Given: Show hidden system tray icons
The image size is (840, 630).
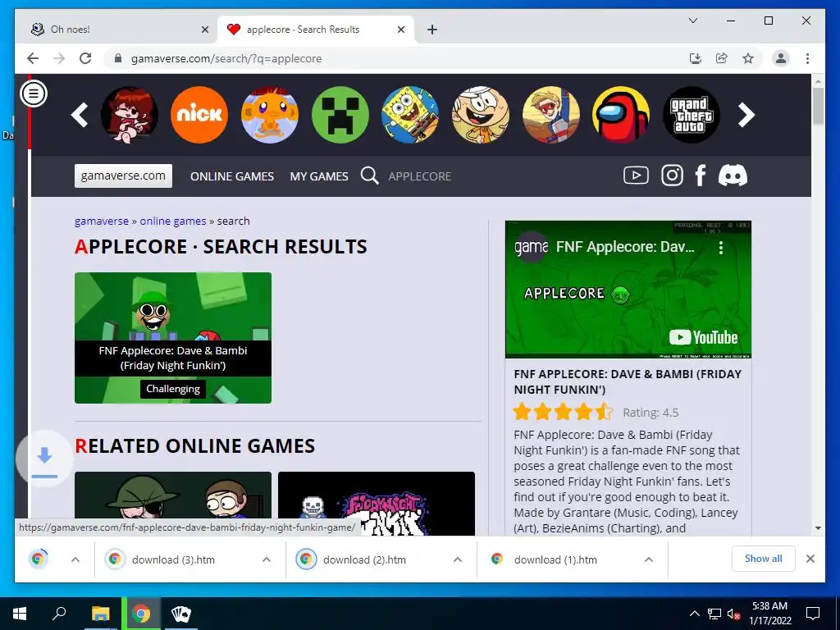Looking at the screenshot, I should pos(694,614).
